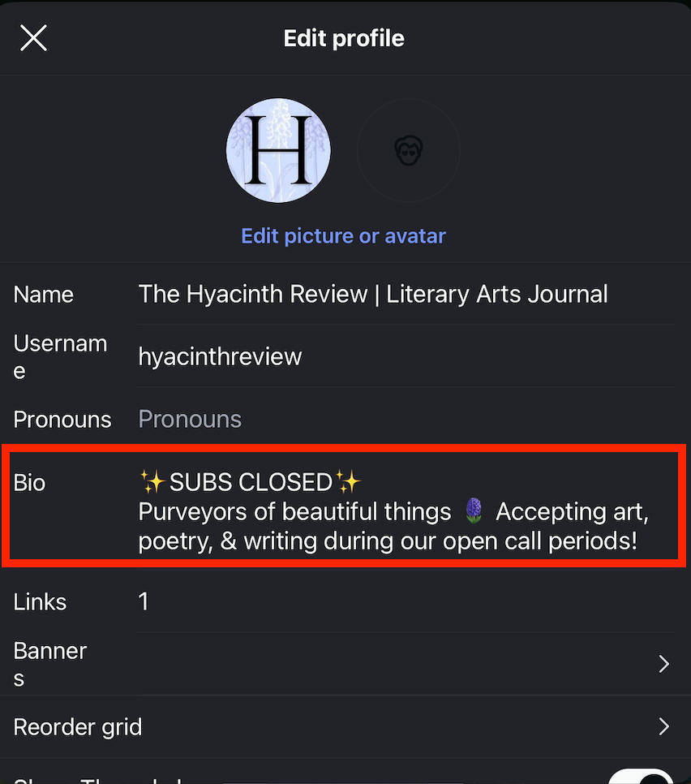Viewport: 691px width, 784px height.
Task: Close the Edit profile screen
Action: [33, 38]
